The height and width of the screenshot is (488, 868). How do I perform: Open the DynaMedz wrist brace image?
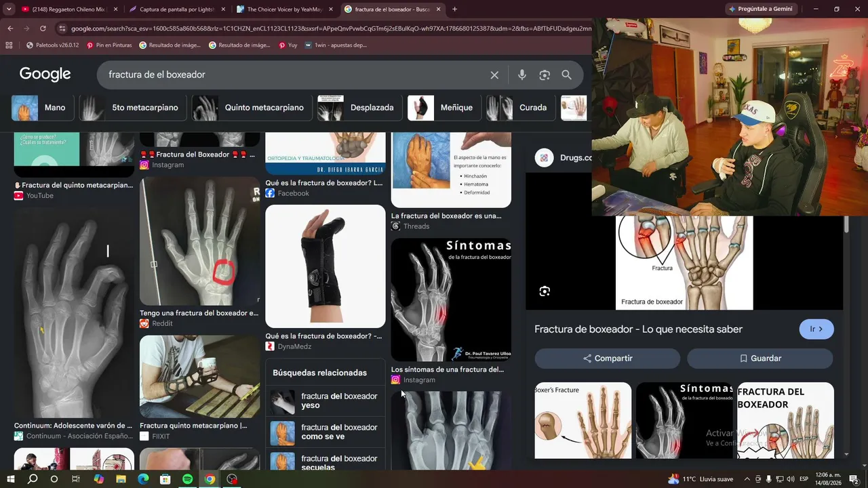click(x=325, y=266)
